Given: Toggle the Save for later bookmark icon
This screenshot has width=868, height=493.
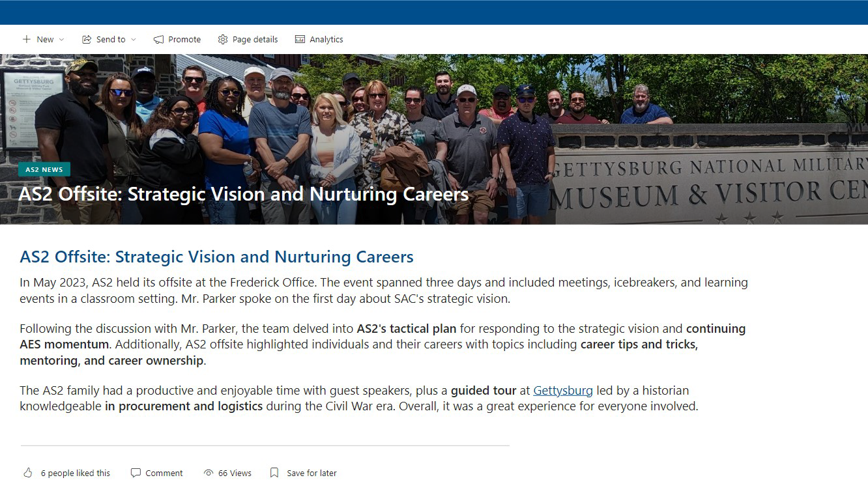Looking at the screenshot, I should click(274, 473).
